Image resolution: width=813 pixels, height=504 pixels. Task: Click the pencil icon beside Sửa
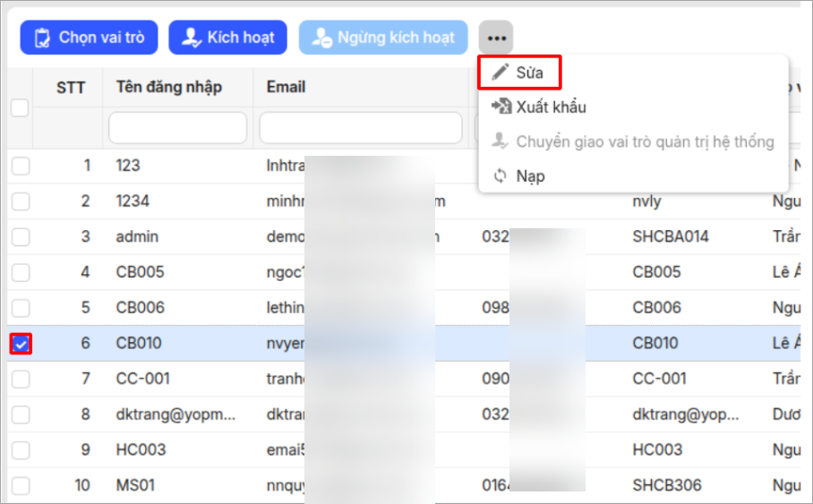coord(501,73)
